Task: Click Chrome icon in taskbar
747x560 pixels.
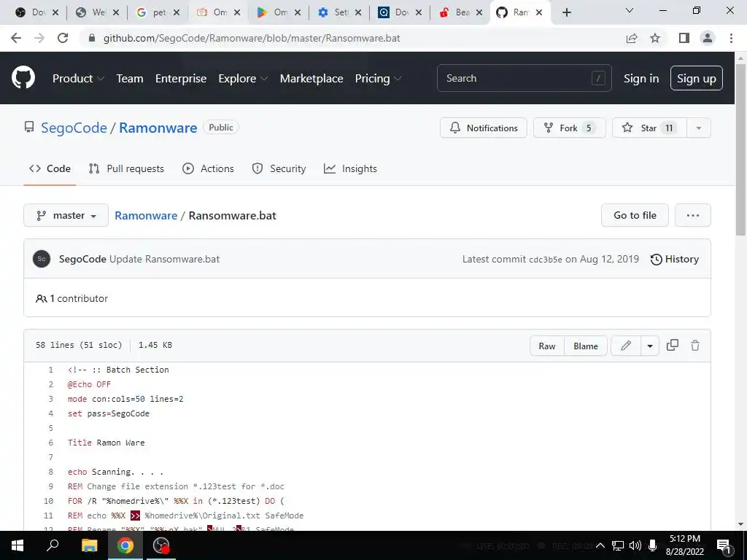Action: pyautogui.click(x=125, y=545)
